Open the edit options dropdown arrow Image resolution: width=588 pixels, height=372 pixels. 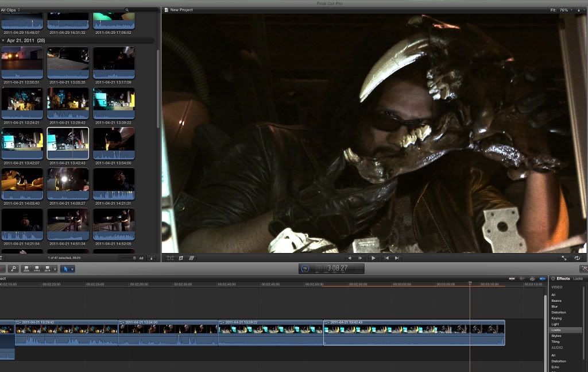pyautogui.click(x=55, y=269)
